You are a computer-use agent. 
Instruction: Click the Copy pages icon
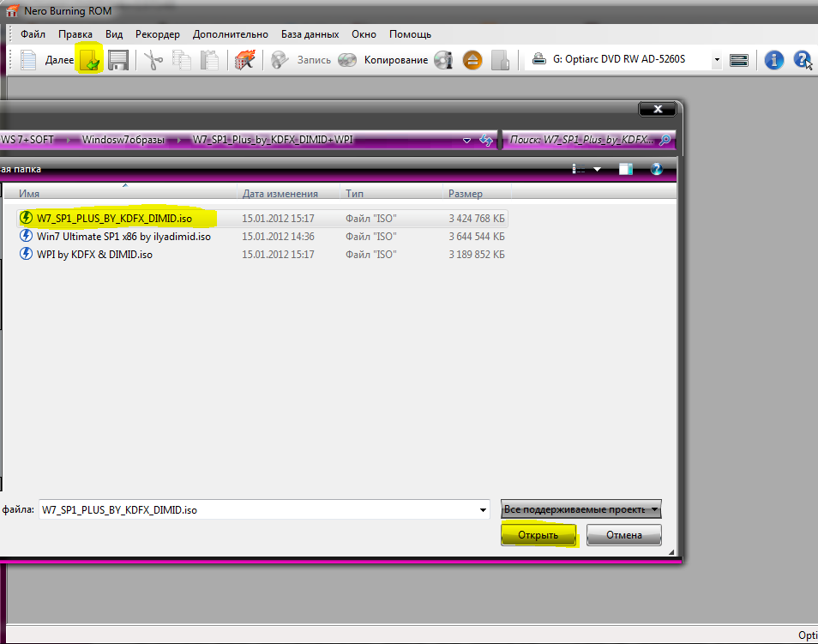click(182, 60)
